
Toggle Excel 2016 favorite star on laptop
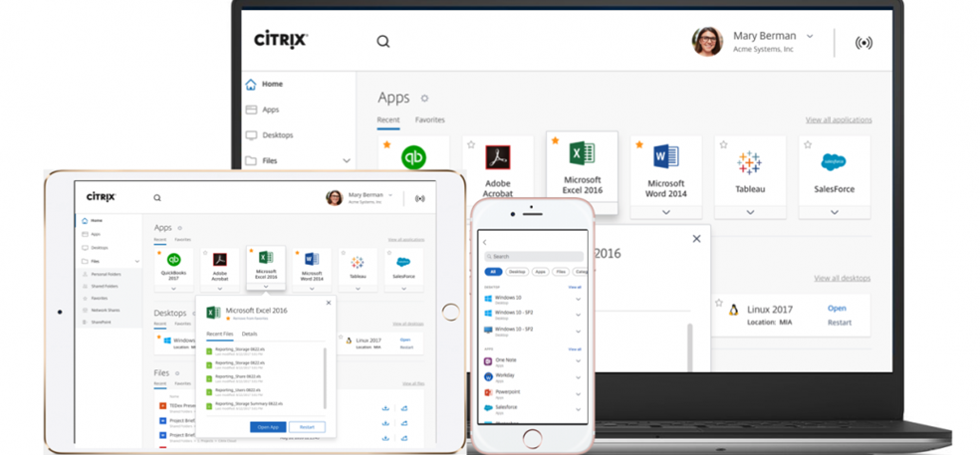[555, 140]
